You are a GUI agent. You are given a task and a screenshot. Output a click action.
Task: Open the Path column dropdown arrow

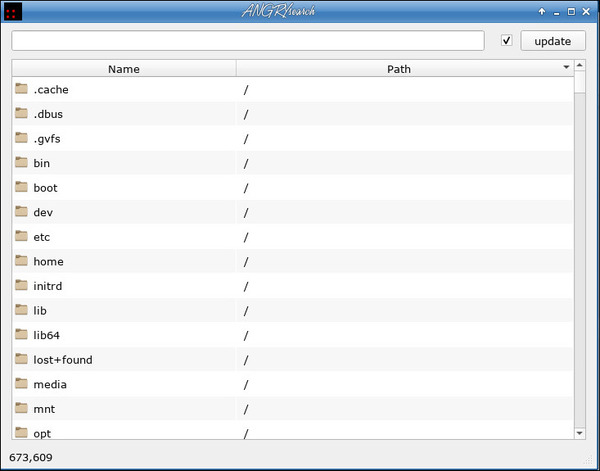click(x=566, y=67)
